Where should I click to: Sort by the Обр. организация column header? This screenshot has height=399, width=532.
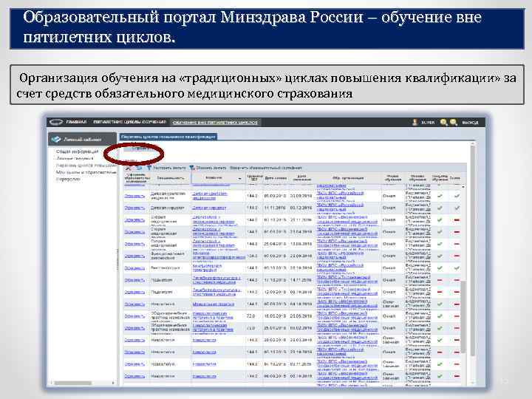pyautogui.click(x=348, y=178)
